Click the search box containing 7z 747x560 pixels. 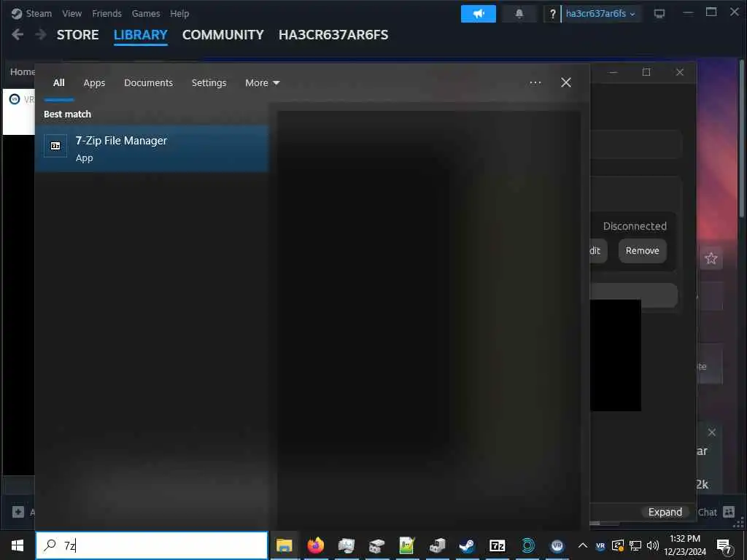coord(152,545)
